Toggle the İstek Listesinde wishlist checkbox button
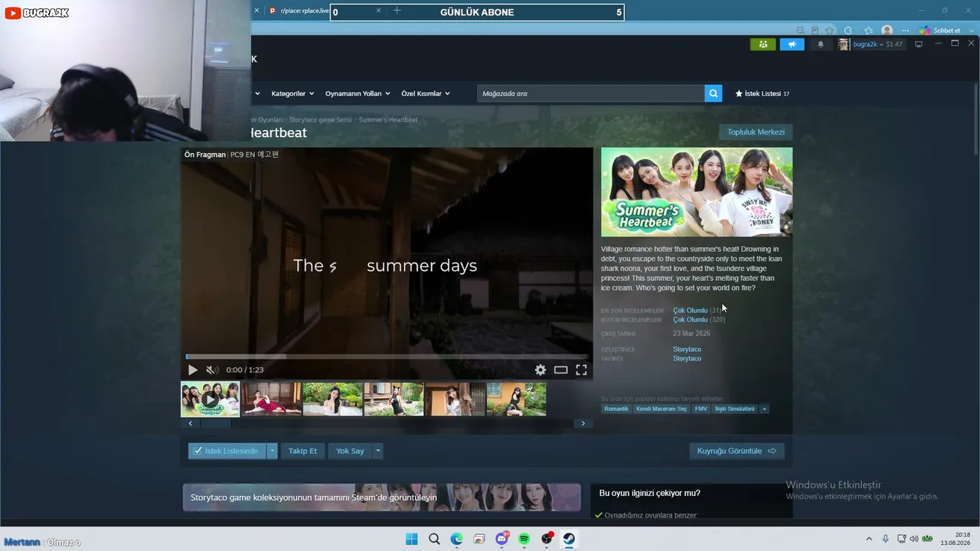 coord(227,451)
